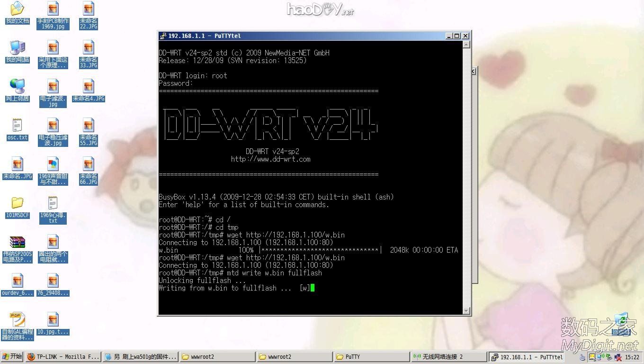Open the Recycle Bin desktop icon
Image resolution: width=644 pixels, height=364 pixels.
[x=621, y=320]
